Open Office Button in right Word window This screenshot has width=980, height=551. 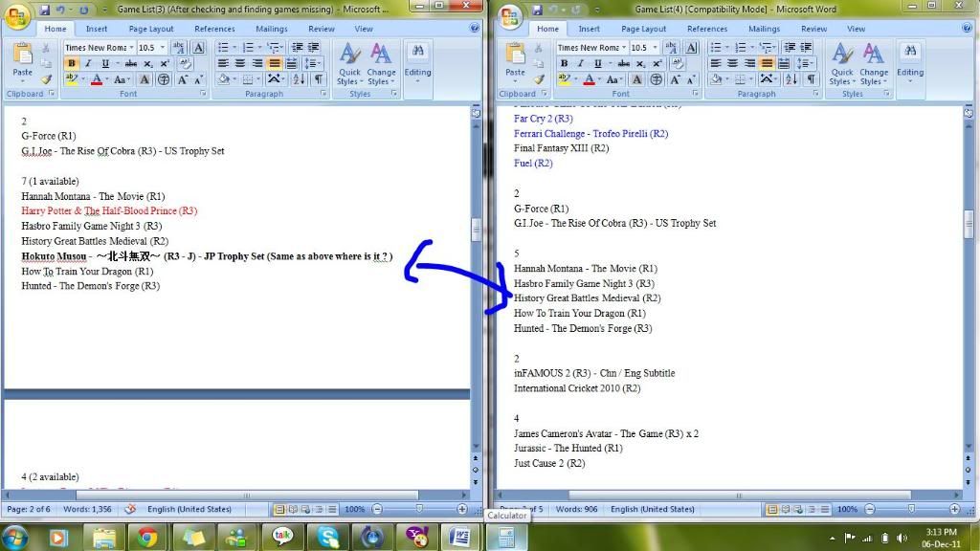(x=510, y=15)
